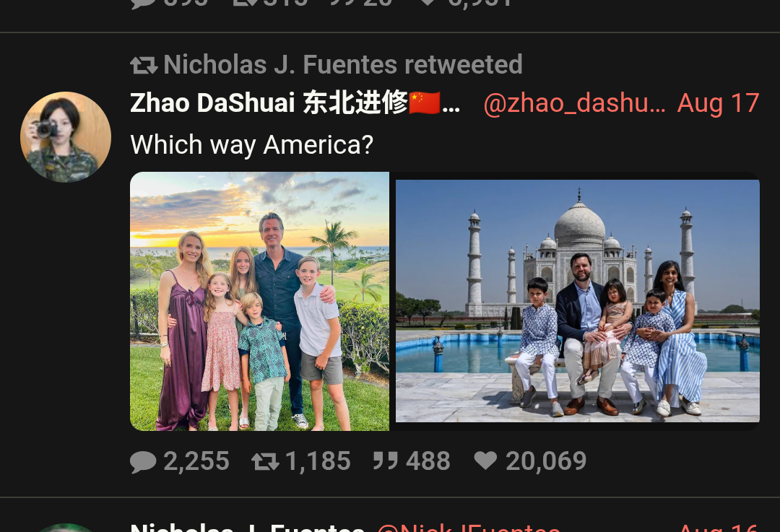Click the 2,255 replies count
The image size is (780, 532).
coord(196,461)
